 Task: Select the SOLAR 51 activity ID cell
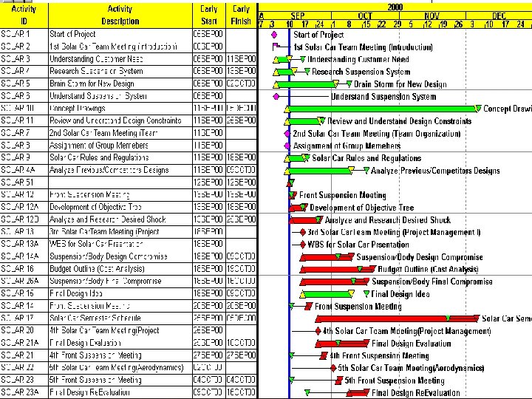click(x=24, y=183)
